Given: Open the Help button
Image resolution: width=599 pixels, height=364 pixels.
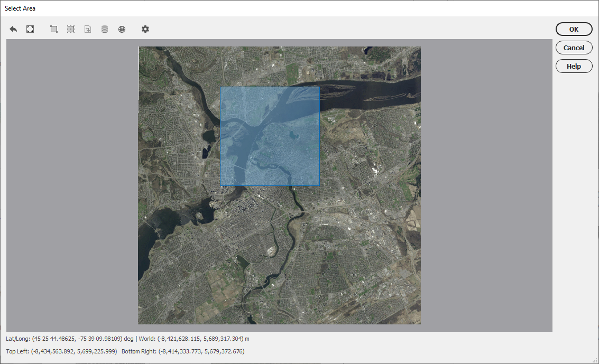Looking at the screenshot, I should point(574,66).
